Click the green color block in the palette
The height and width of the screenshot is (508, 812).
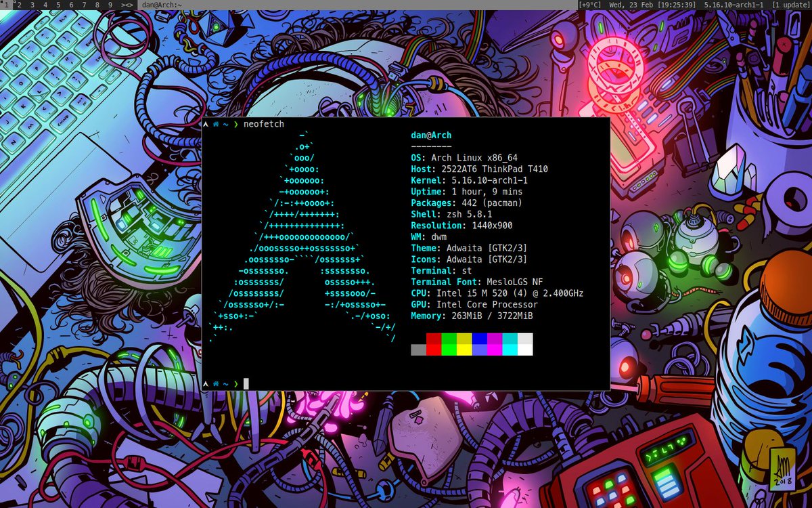point(449,344)
